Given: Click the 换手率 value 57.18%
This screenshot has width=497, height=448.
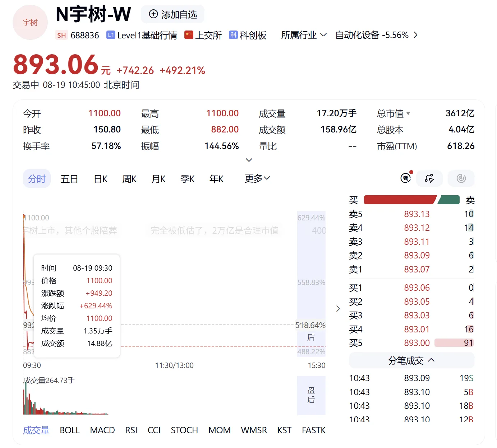Looking at the screenshot, I should click(x=106, y=146).
